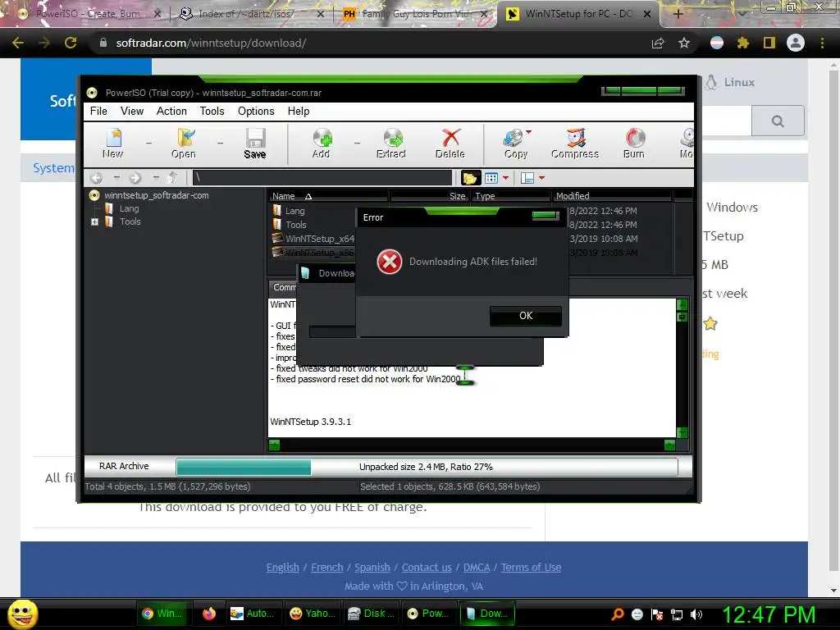Viewport: 840px width, 630px height.
Task: Open dropdown arrow beside pane layout icon
Action: click(x=541, y=178)
